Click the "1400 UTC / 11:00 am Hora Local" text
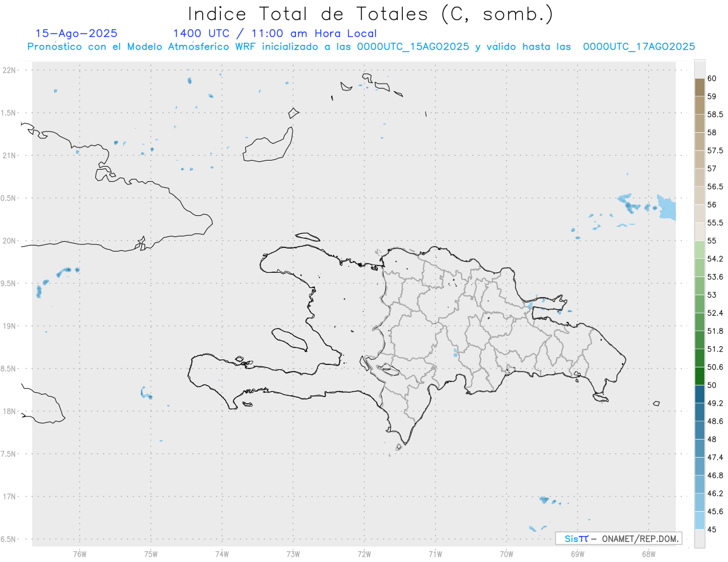This screenshot has width=728, height=562. [x=275, y=34]
